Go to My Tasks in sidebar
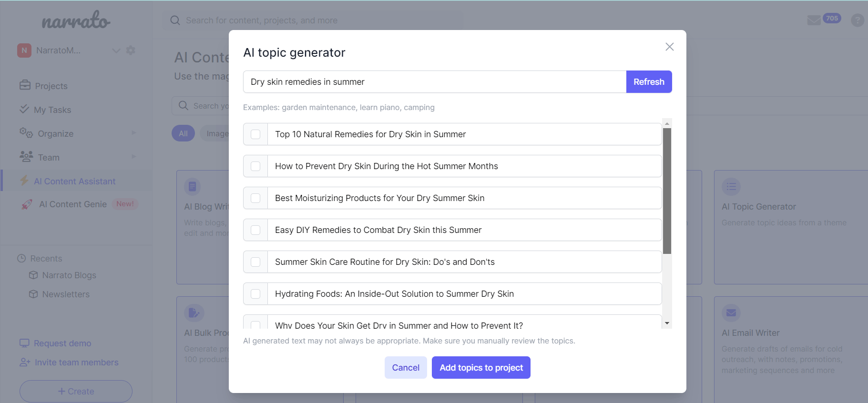The width and height of the screenshot is (868, 403). pyautogui.click(x=52, y=110)
